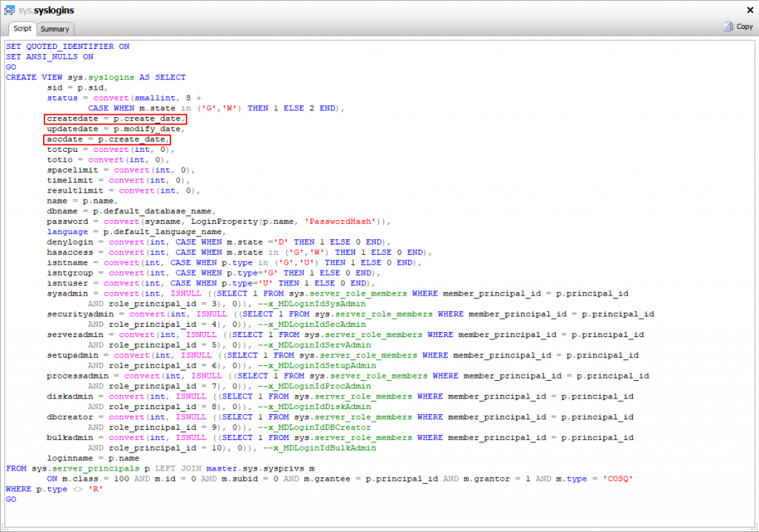Viewport: 759px width, 532px height.
Task: Click the highlighted createdate = p.create_date line
Action: 115,119
